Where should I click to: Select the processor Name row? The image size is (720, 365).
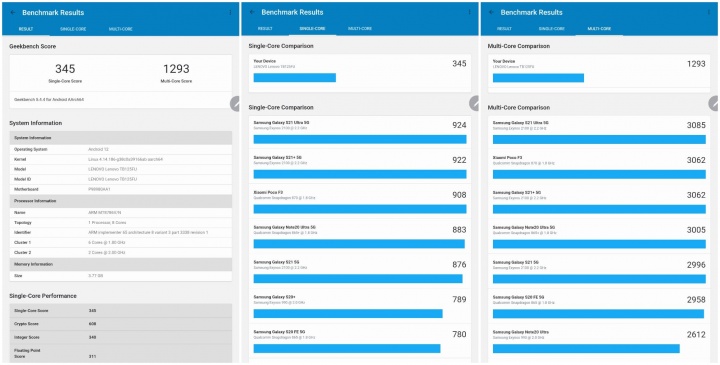(x=121, y=213)
